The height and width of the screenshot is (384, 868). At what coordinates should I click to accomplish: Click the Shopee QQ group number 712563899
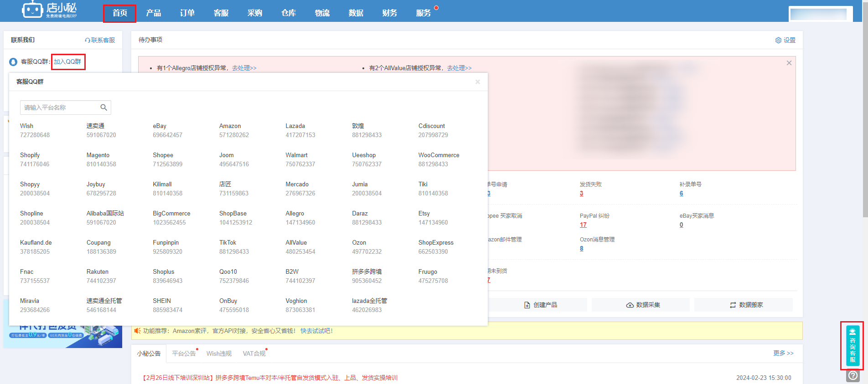pos(168,164)
